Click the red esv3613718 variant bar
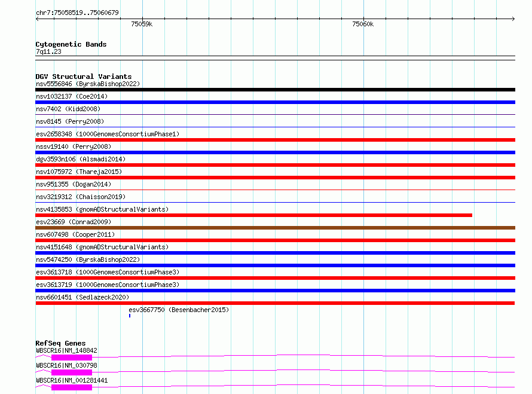Viewport: 532px width, 394px height. click(275, 278)
